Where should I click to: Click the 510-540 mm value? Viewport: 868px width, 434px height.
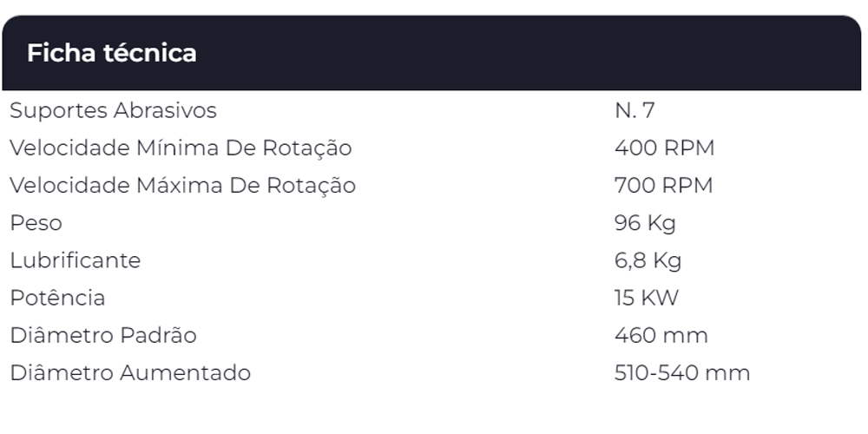click(681, 373)
